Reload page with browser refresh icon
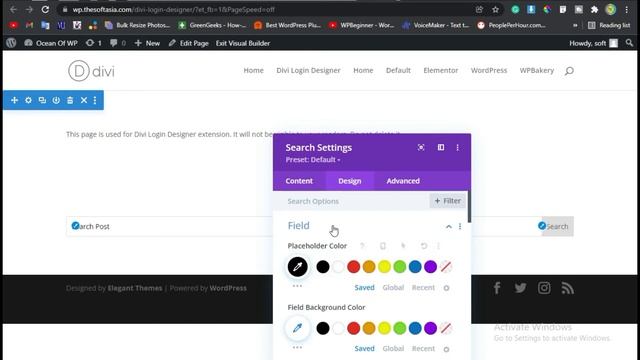This screenshot has height=360, width=640. [45, 9]
